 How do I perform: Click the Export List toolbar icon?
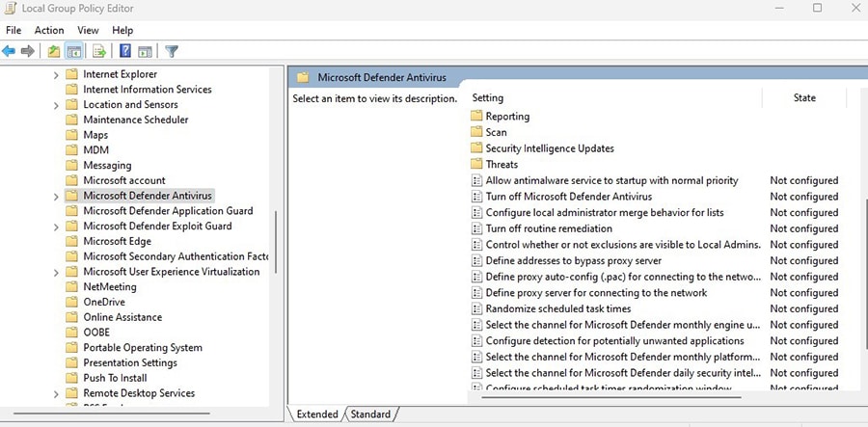(99, 51)
